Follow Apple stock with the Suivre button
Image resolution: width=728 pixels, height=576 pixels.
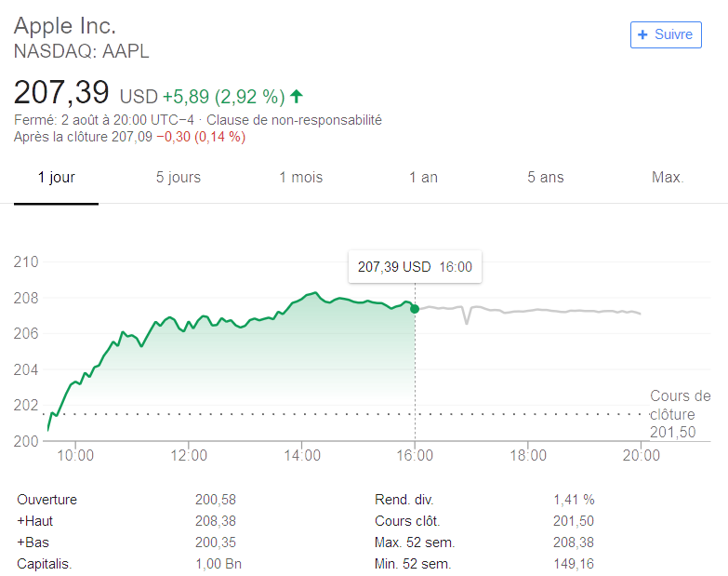pos(665,35)
